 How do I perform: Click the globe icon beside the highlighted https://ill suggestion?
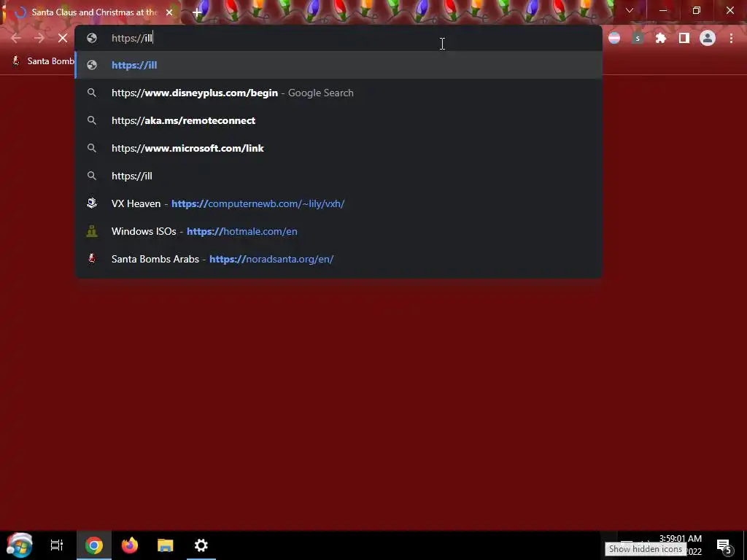92,65
